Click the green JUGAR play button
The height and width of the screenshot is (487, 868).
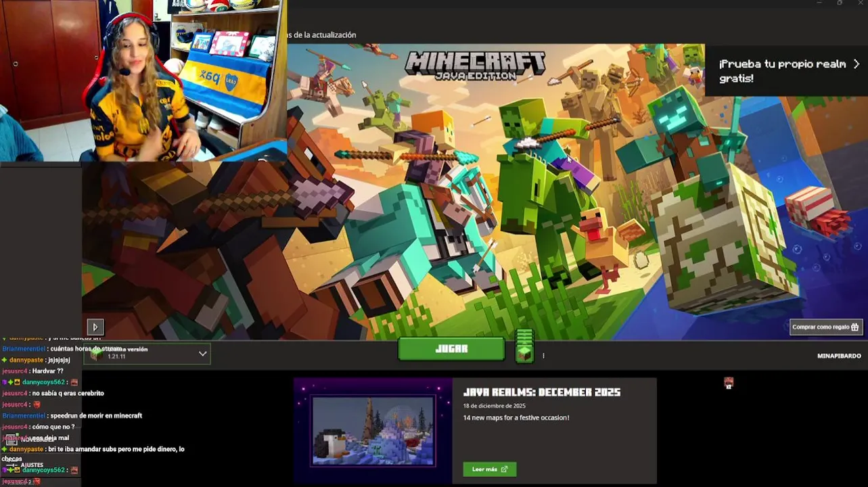click(x=451, y=349)
